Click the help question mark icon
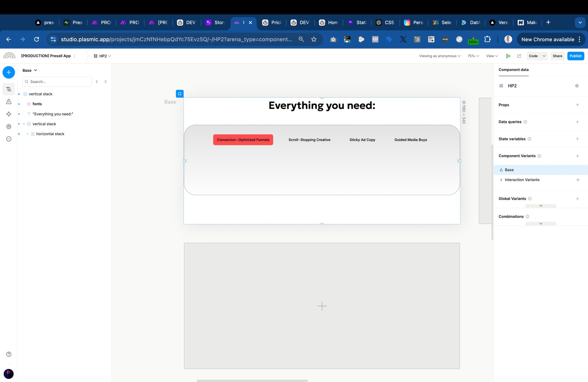 (x=9, y=354)
